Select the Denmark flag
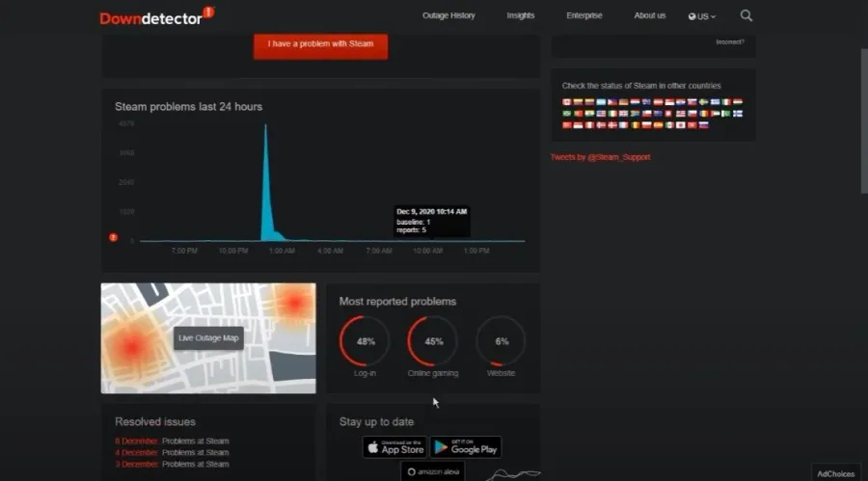Viewport: 868px width, 481px height. (x=612, y=125)
